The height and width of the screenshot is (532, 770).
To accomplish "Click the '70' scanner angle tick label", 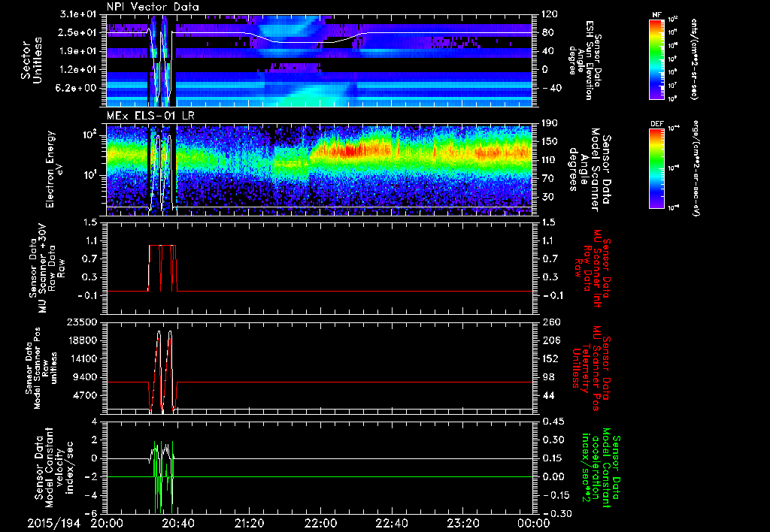I will [547, 179].
